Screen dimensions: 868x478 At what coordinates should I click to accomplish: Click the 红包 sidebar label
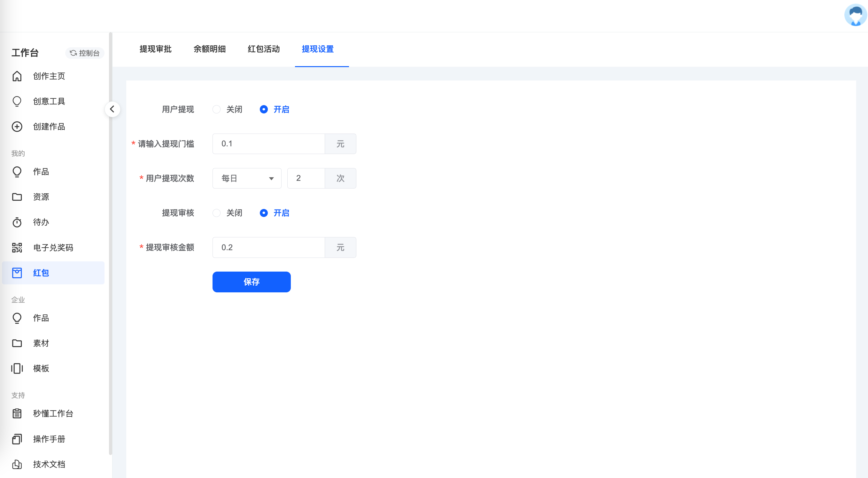(41, 273)
